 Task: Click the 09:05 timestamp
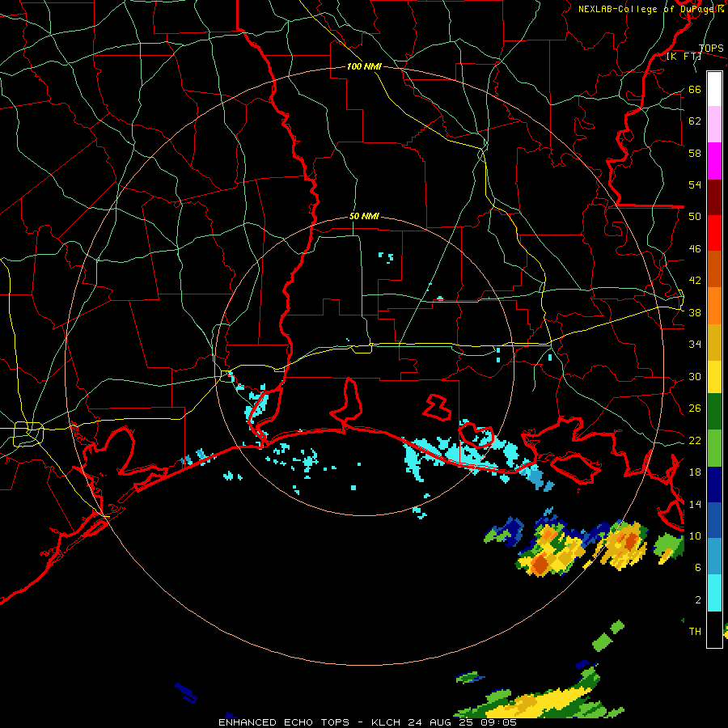[x=500, y=722]
